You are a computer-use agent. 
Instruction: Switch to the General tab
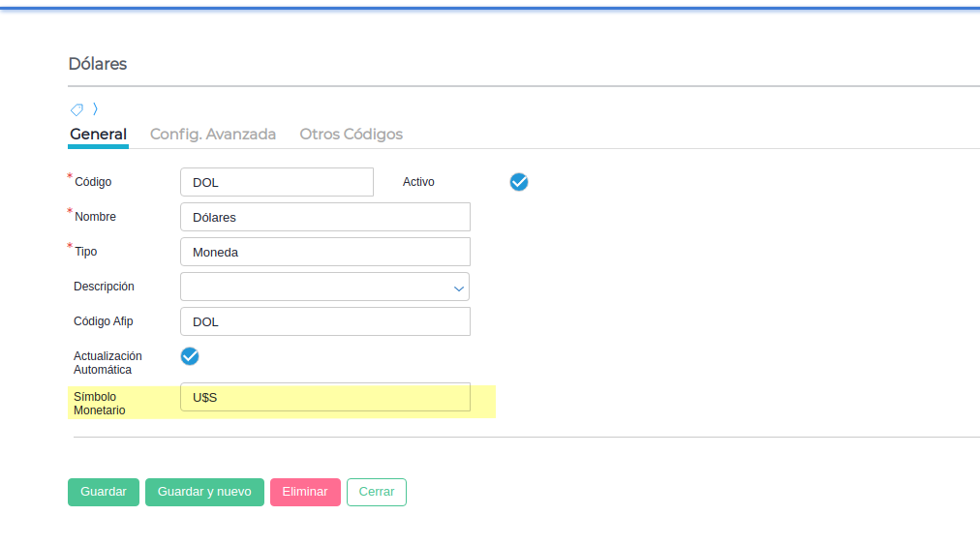(98, 135)
